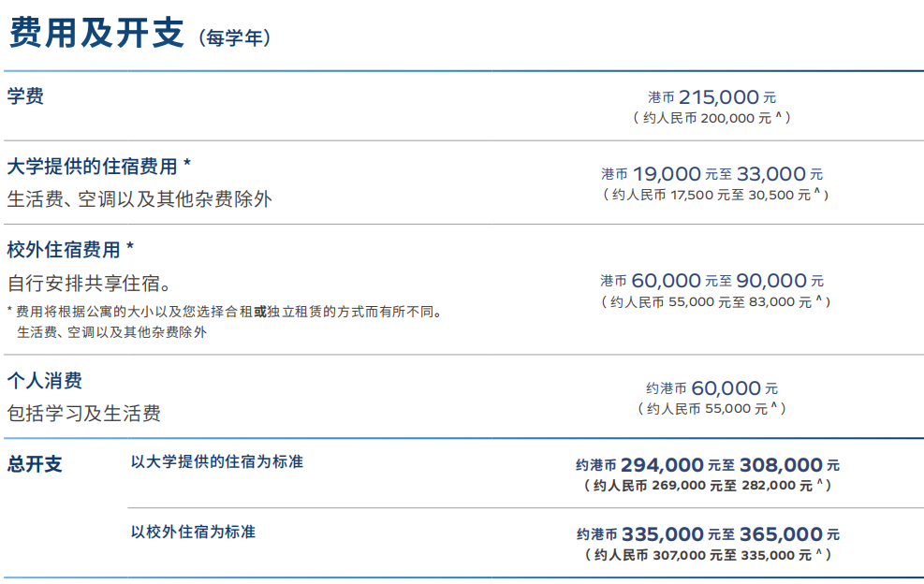
Task: Click 约港币 60,000 元 personal expense amount
Action: (711, 388)
